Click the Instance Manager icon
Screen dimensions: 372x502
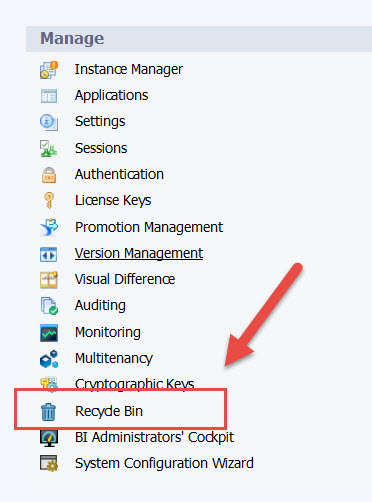pos(49,70)
